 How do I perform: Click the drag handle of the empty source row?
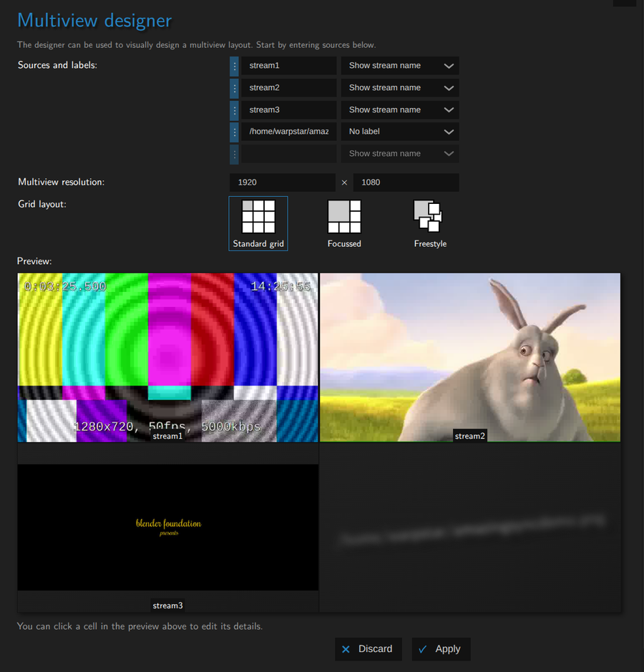234,154
